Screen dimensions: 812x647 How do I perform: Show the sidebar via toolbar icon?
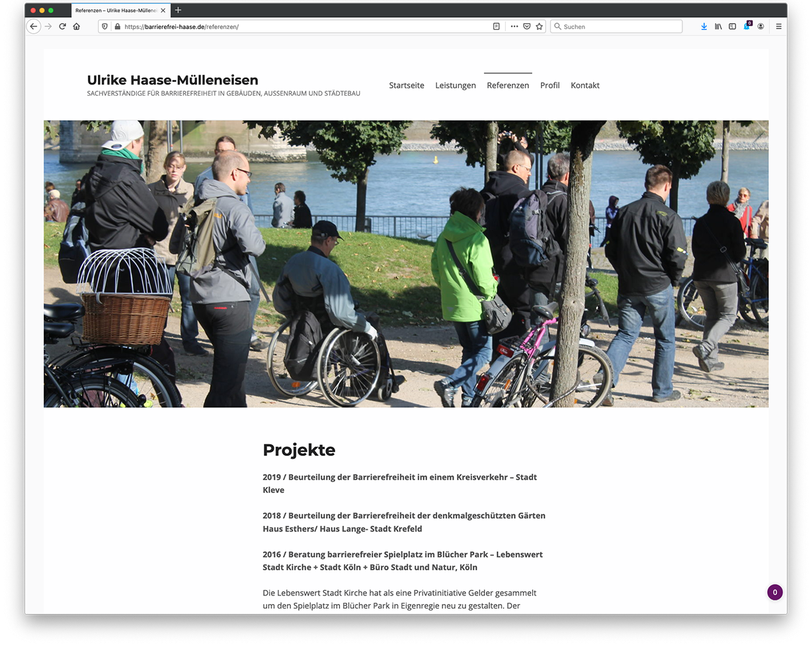pyautogui.click(x=732, y=26)
